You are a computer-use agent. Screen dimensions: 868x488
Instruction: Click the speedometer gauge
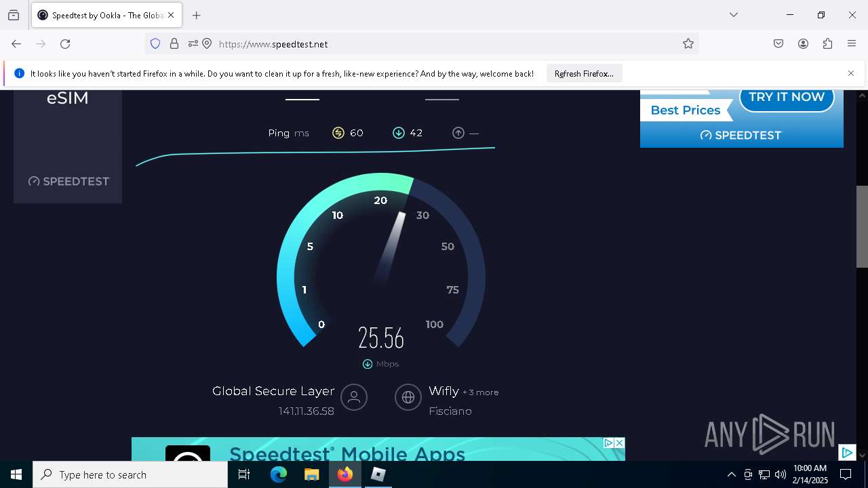coord(381,261)
